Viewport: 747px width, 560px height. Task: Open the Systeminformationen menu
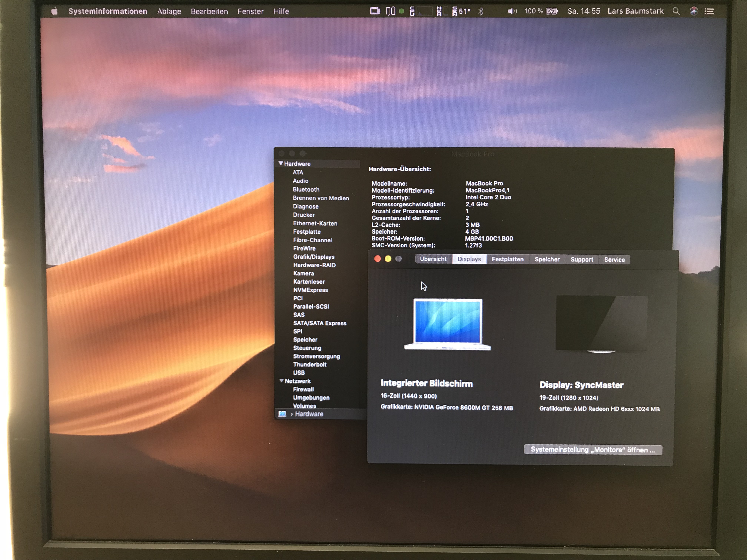108,11
